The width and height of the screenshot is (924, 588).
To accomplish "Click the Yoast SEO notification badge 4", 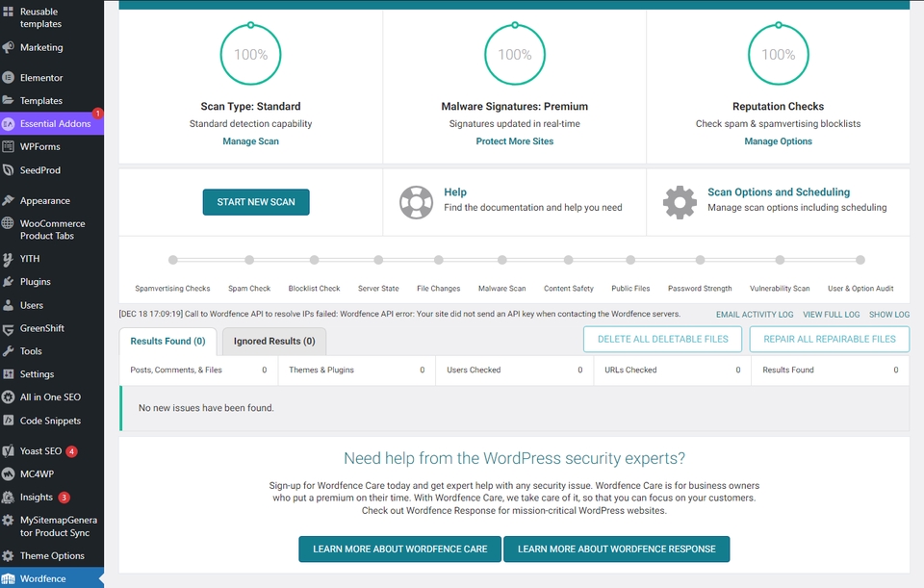I will point(71,451).
